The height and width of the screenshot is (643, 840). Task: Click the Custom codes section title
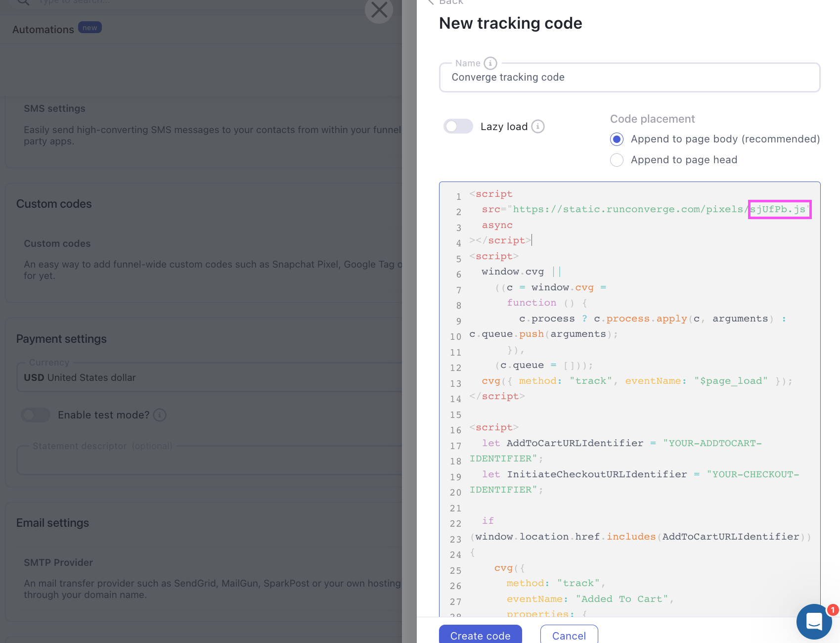(x=54, y=204)
